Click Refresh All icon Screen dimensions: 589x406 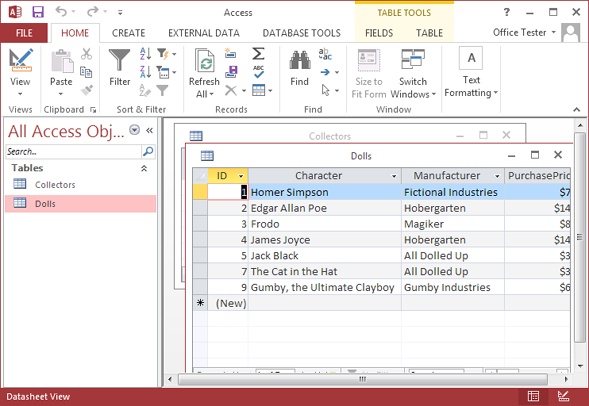[x=205, y=60]
